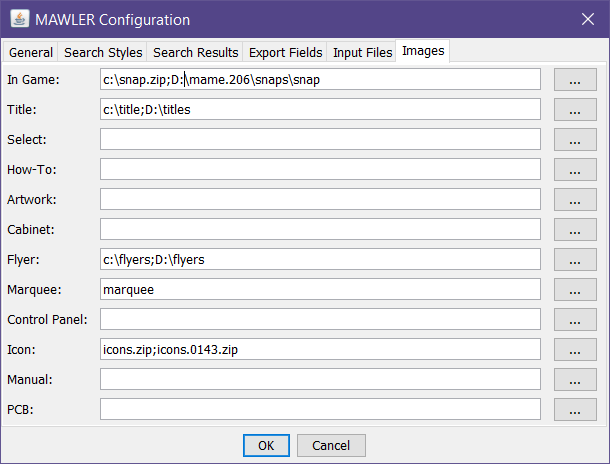Choose Marquee path with browse button
Screen dimensions: 610x464
tap(574, 290)
